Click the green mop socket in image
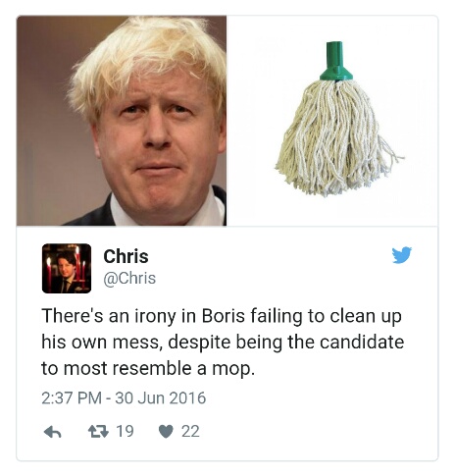 335,61
